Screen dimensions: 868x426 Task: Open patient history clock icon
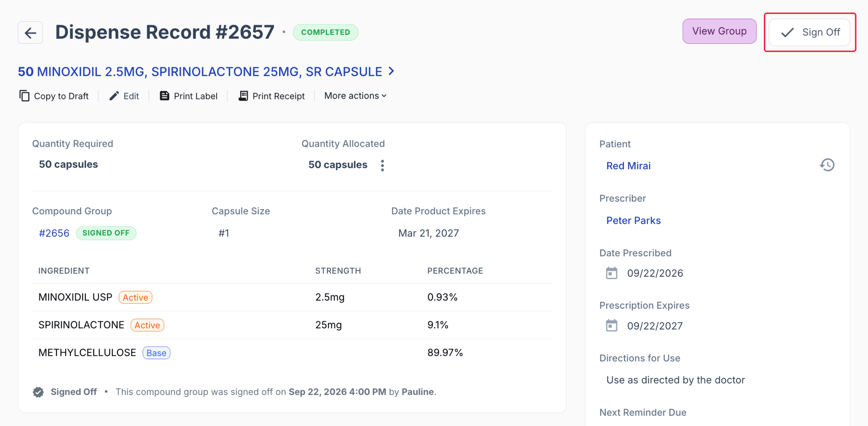click(x=827, y=165)
